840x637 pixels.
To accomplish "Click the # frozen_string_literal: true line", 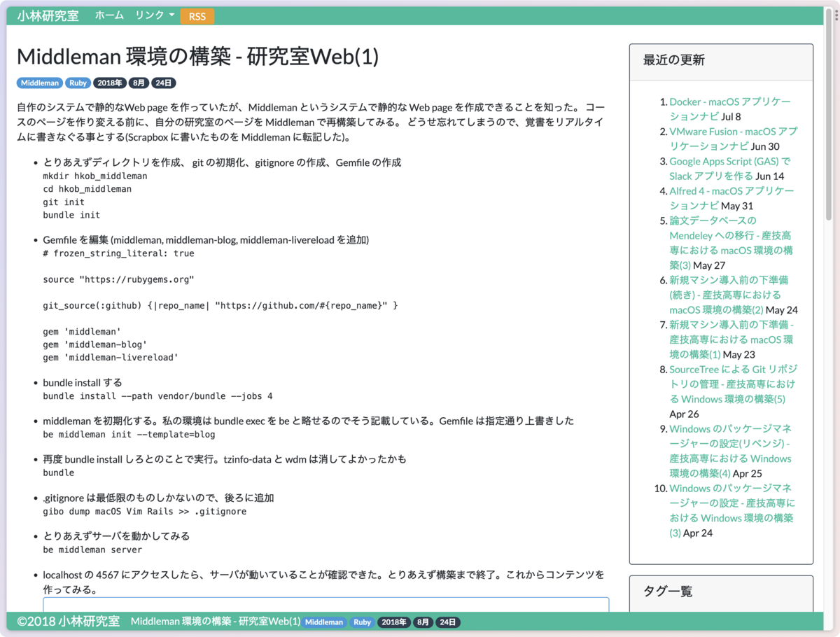I will pos(119,253).
